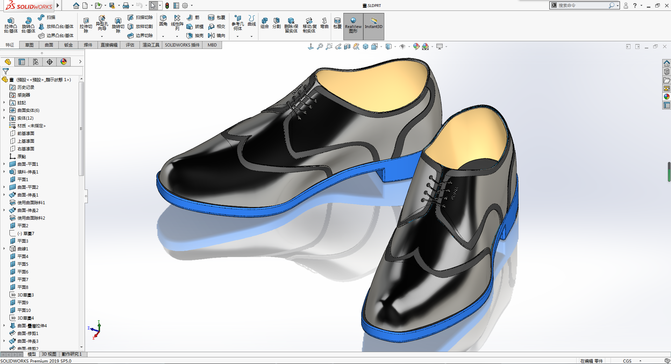This screenshot has width=671, height=364.
Task: Switch to the 曲面 ribbon tab
Action: 49,45
